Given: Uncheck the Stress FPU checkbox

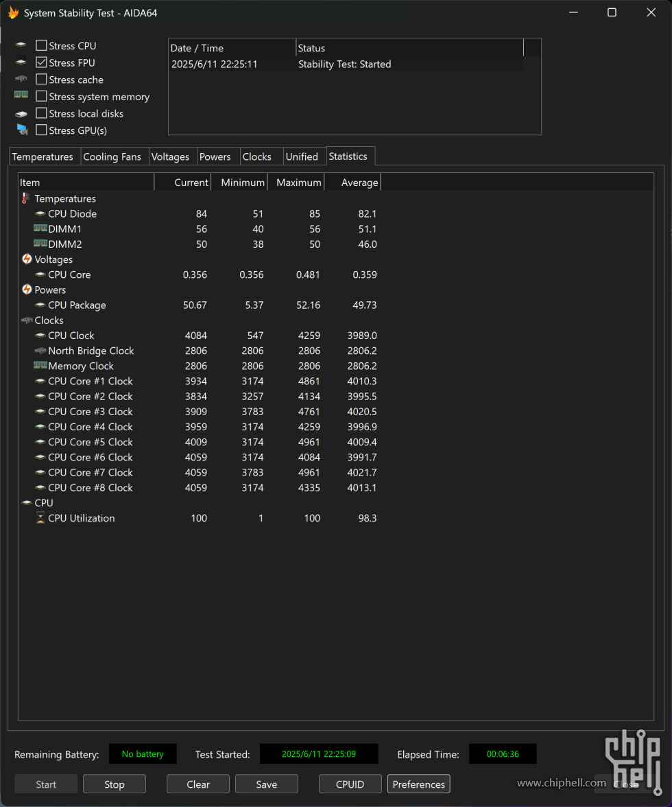Looking at the screenshot, I should coord(41,62).
